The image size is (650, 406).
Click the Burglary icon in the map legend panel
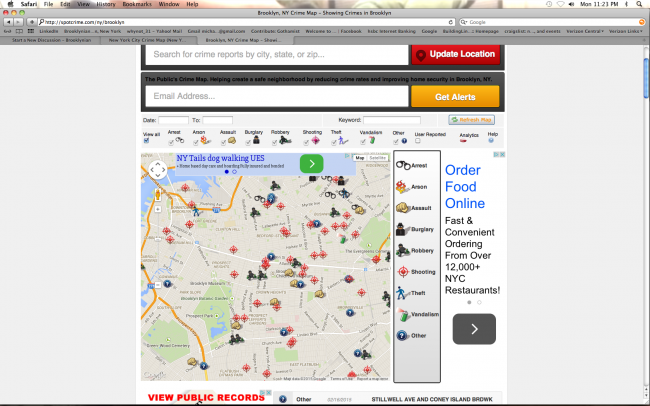tap(401, 229)
